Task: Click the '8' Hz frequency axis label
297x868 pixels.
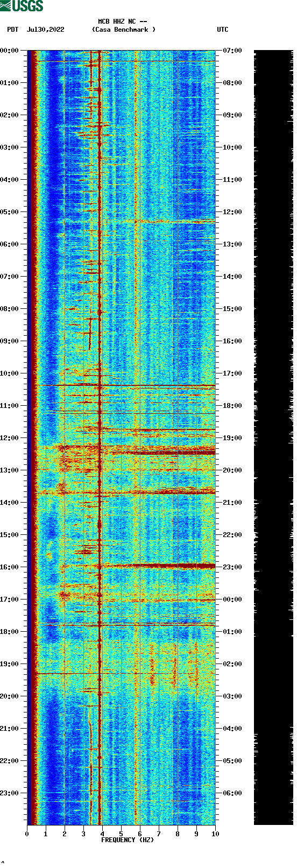Action: tap(178, 834)
